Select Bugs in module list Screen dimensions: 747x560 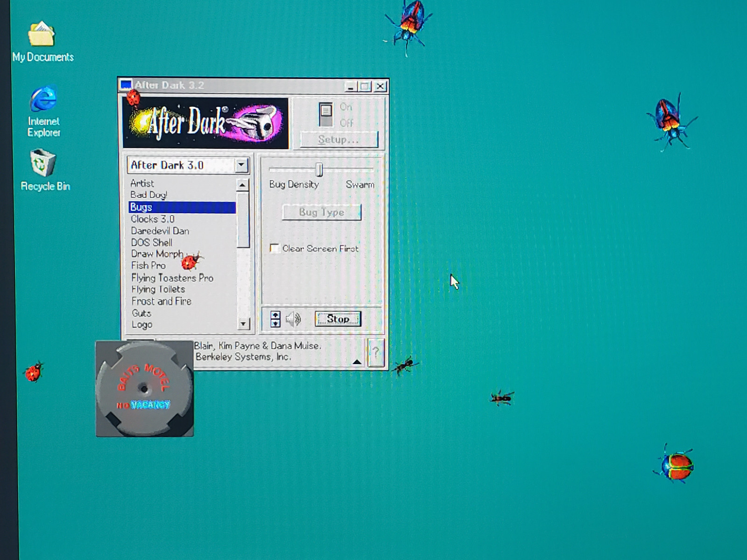(x=183, y=207)
